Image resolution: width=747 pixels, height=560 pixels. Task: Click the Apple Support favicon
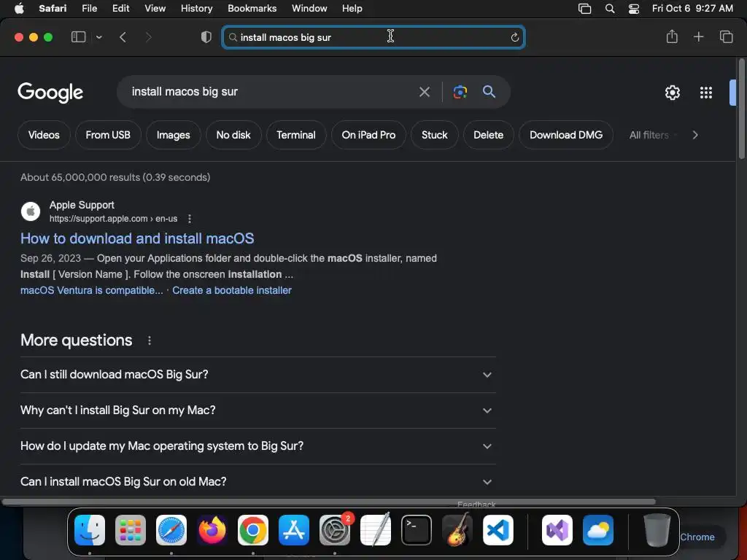click(31, 211)
